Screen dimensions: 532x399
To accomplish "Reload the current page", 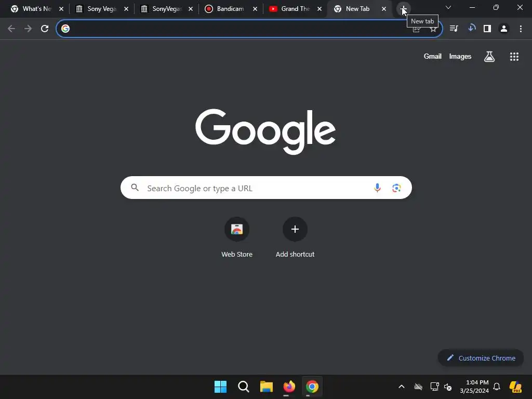I will pyautogui.click(x=45, y=29).
